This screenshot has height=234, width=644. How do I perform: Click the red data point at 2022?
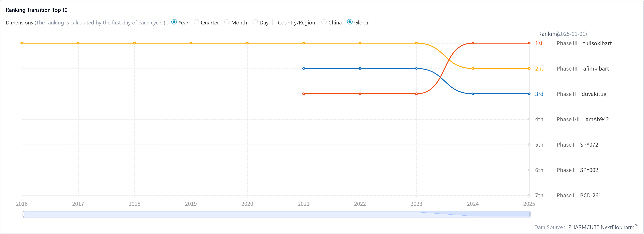(360, 94)
